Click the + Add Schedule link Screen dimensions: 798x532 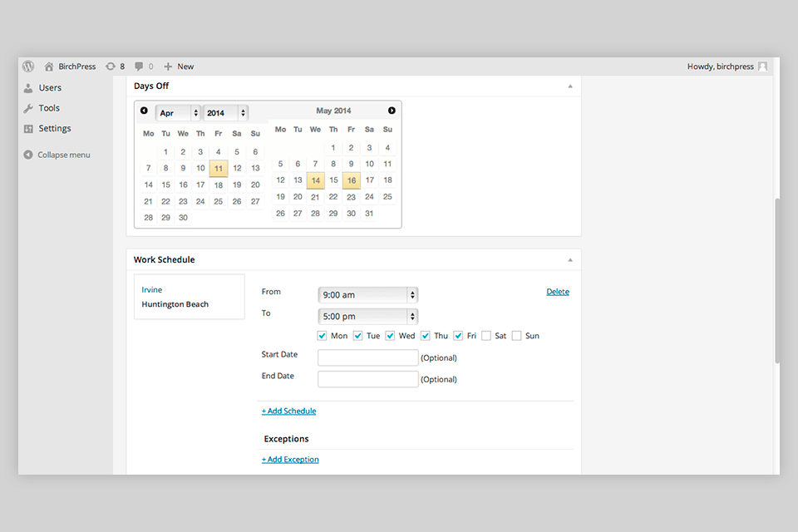point(288,411)
